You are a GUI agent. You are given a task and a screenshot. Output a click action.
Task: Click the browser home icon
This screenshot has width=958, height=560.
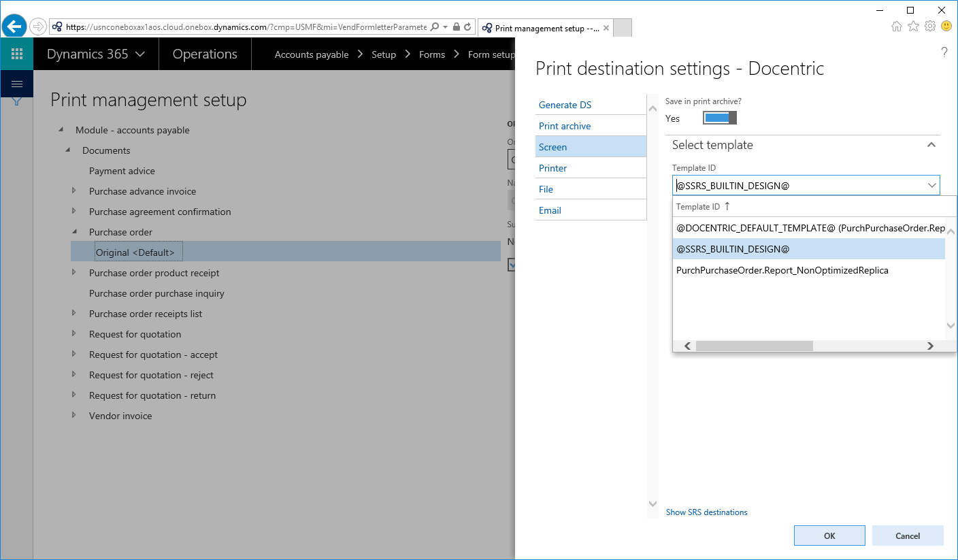coord(897,26)
